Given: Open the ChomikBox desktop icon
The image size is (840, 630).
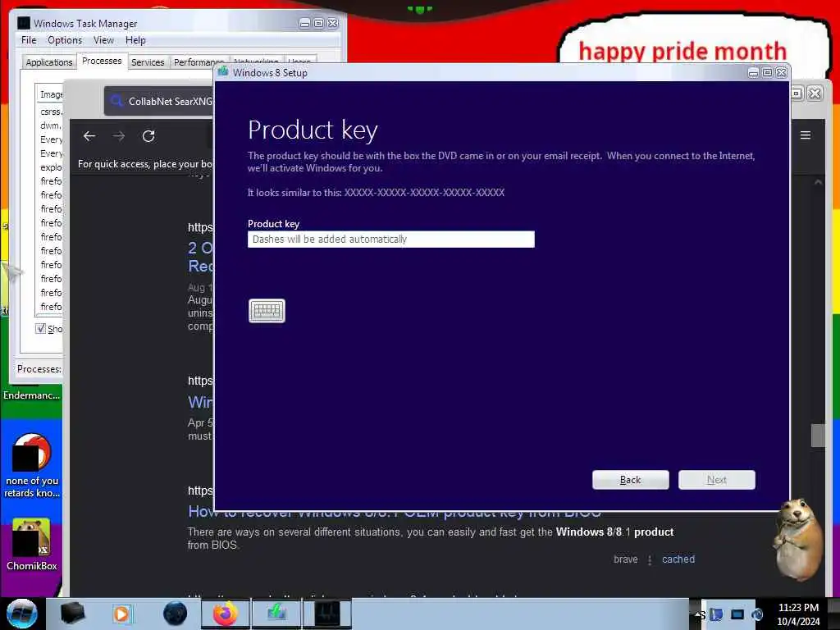Looking at the screenshot, I should [31, 544].
